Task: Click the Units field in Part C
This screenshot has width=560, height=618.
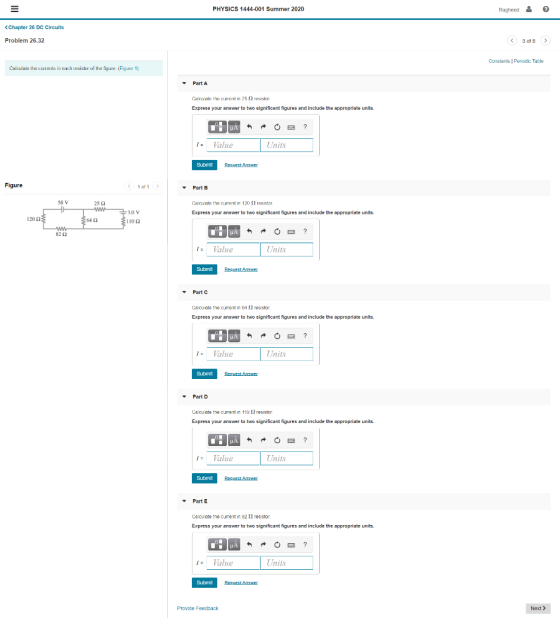Action: click(287, 354)
